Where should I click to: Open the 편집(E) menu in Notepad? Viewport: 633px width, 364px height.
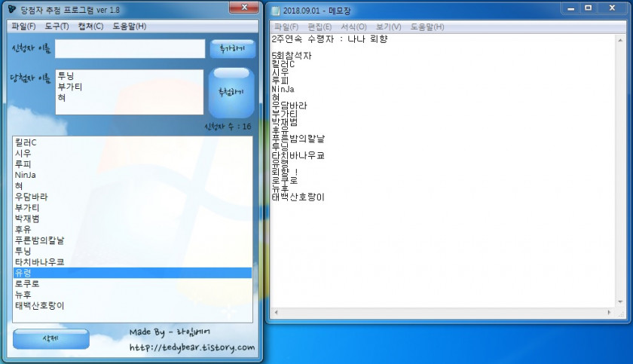coord(320,27)
